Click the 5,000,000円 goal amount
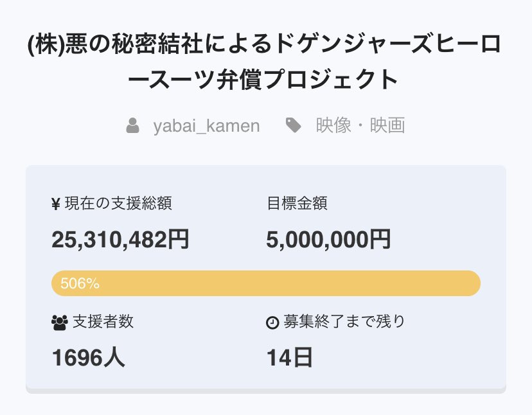Viewport: 532px width, 415px height. pos(328,240)
